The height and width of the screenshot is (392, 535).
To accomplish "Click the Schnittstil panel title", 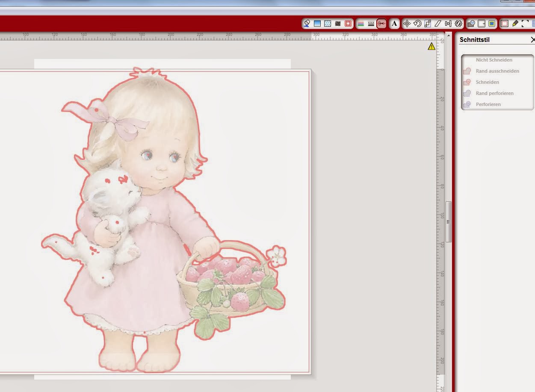I will click(x=475, y=40).
